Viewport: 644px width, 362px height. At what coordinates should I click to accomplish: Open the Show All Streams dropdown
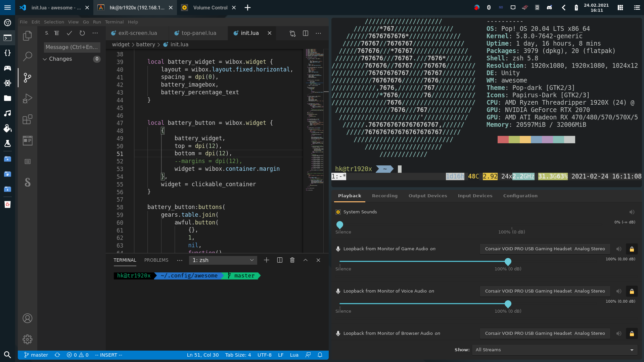(x=555, y=350)
